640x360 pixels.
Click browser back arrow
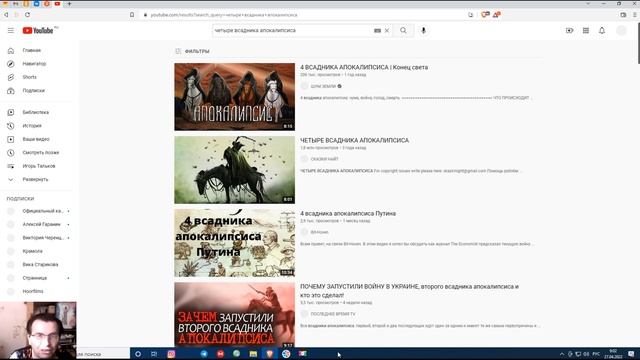(6, 15)
